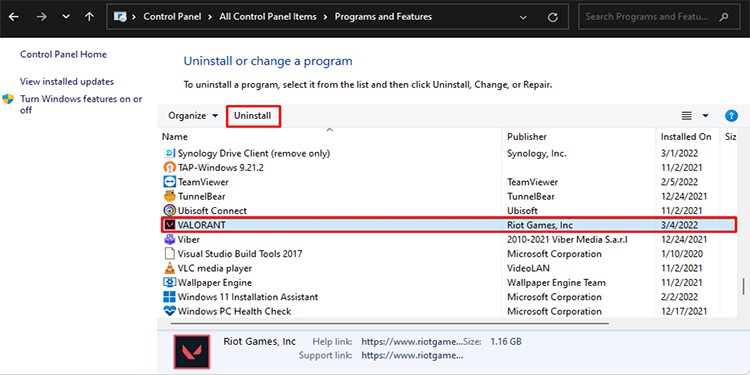Viewport: 750px width, 375px height.
Task: Select the TunnelBear program name
Action: pos(201,197)
